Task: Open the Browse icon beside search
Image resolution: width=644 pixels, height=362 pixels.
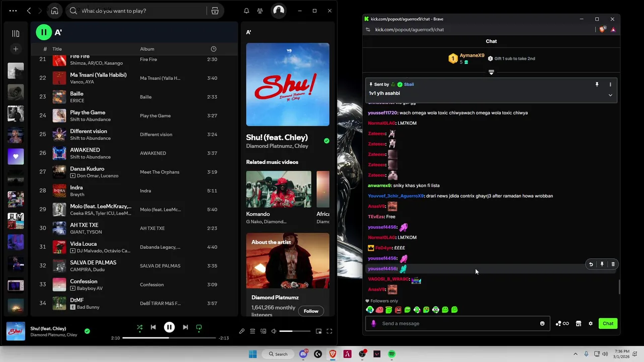Action: 215,11
